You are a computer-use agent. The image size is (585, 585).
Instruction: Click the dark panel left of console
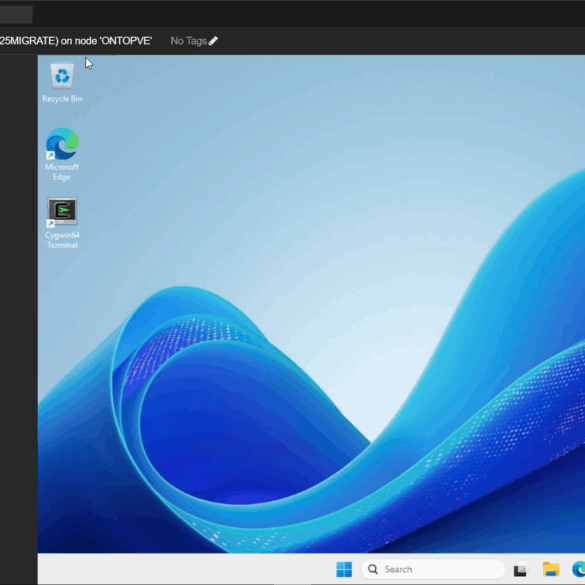19,317
